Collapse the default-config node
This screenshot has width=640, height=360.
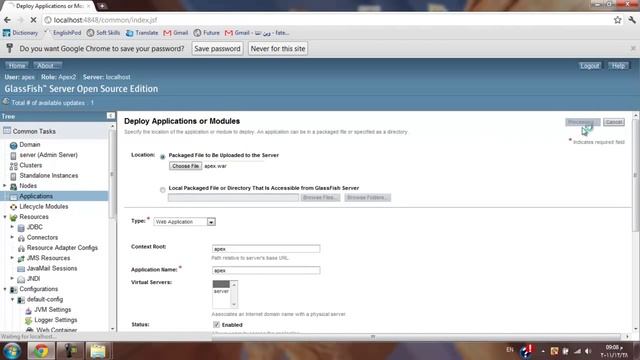pyautogui.click(x=12, y=299)
